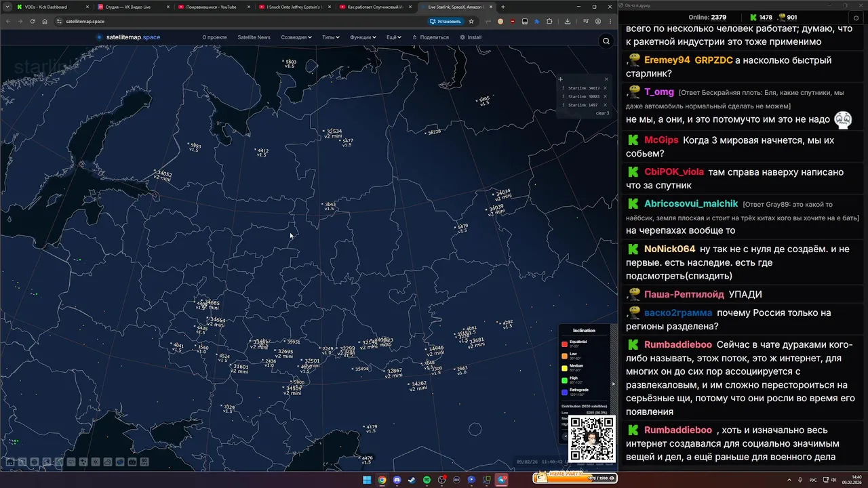This screenshot has height=488, width=868.
Task: Select Starlink 1497 entry in the list
Action: click(x=583, y=105)
